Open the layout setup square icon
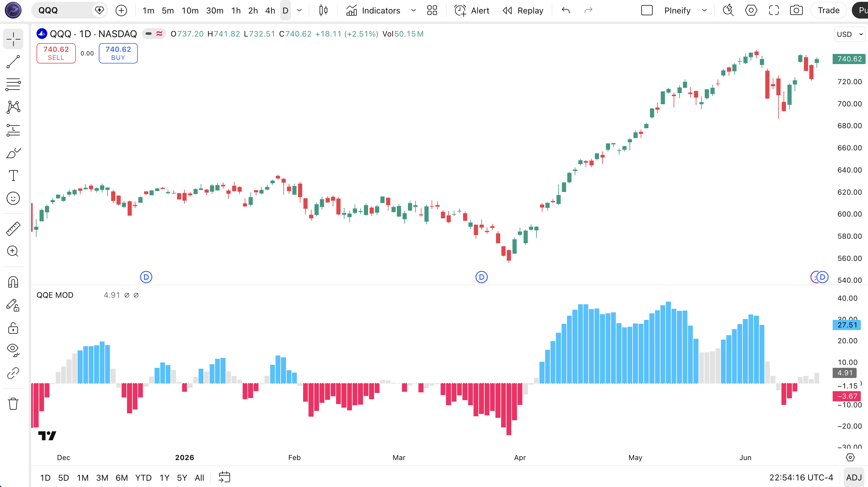The image size is (868, 487). pyautogui.click(x=647, y=10)
